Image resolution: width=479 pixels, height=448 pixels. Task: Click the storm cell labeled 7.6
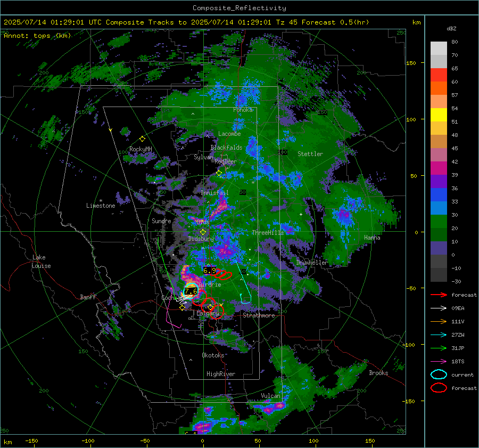[191, 291]
